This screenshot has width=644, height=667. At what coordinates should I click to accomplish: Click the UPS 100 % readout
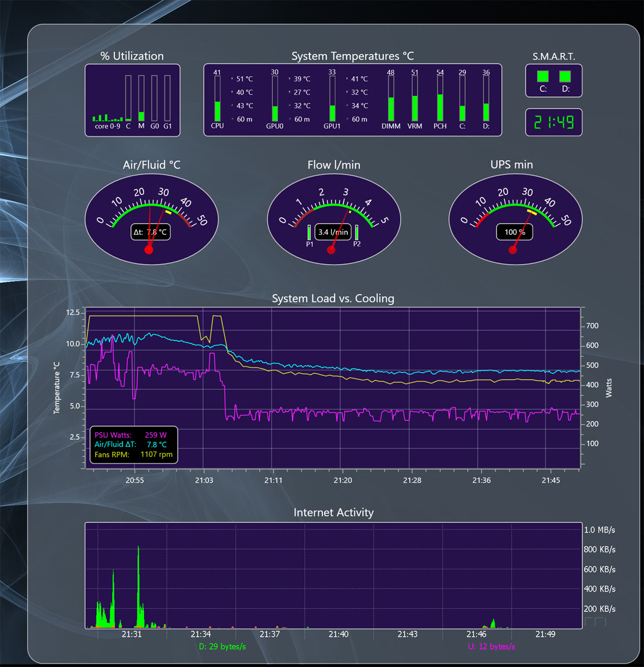(515, 232)
